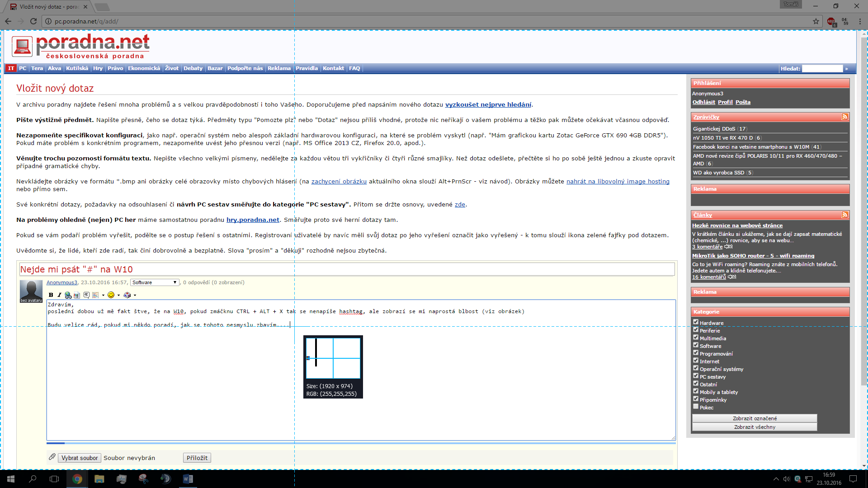Click the Zprávičky RSS feed icon

[844, 117]
